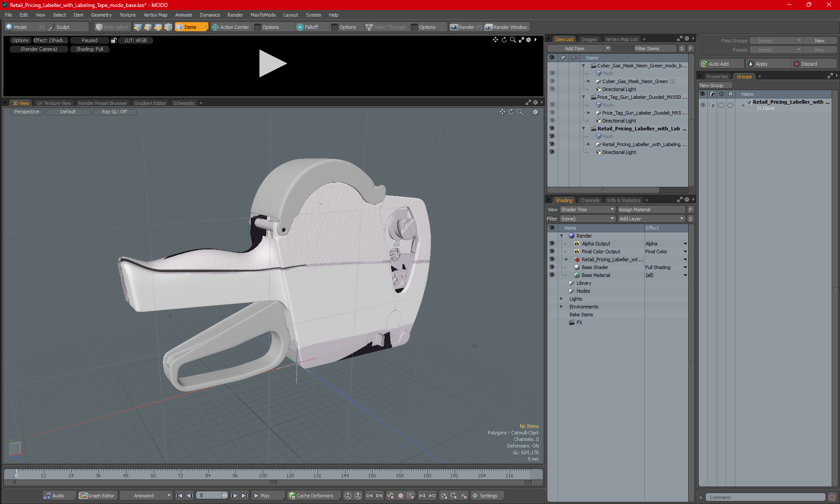This screenshot has width=840, height=504.
Task: Click the Command input field
Action: point(766,497)
